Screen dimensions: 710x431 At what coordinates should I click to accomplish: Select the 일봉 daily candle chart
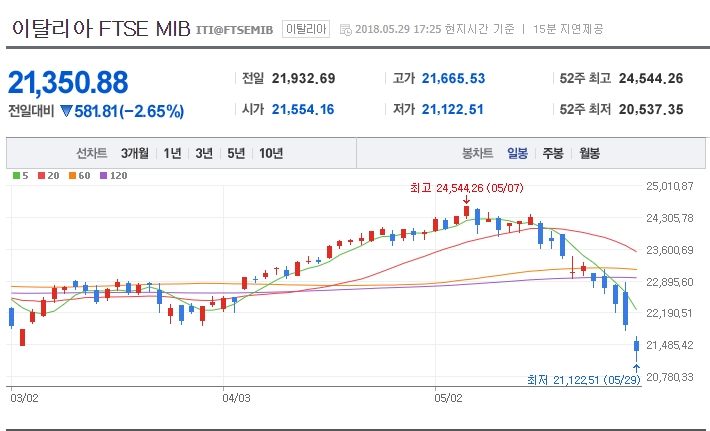tap(517, 153)
